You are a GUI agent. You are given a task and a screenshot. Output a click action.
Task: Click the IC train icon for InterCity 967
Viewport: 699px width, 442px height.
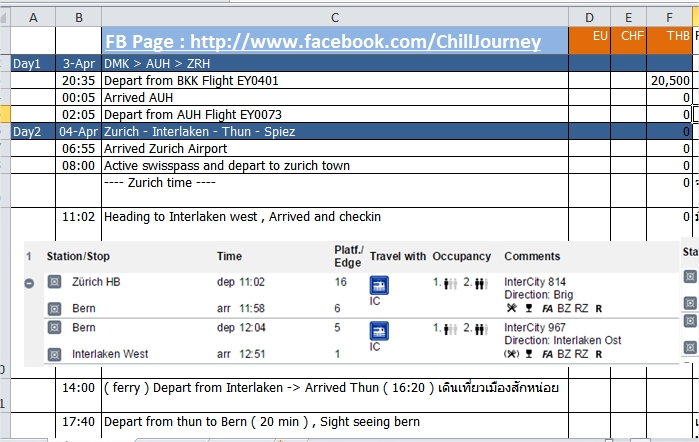point(379,331)
